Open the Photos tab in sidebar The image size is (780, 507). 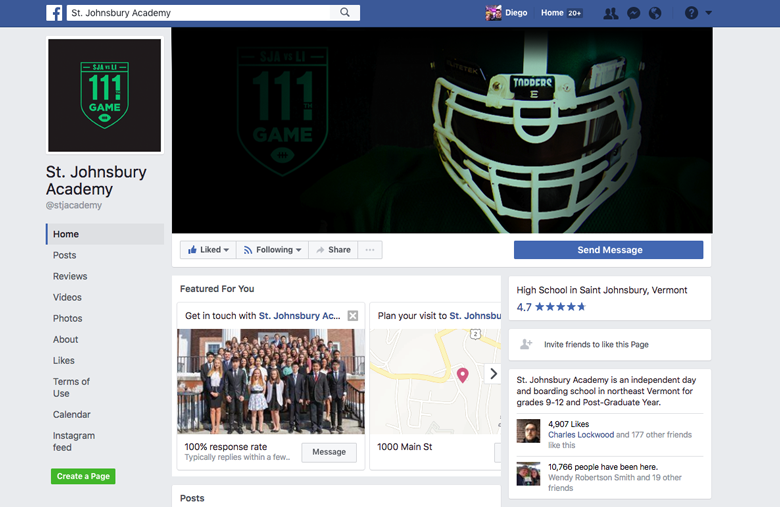click(x=68, y=318)
